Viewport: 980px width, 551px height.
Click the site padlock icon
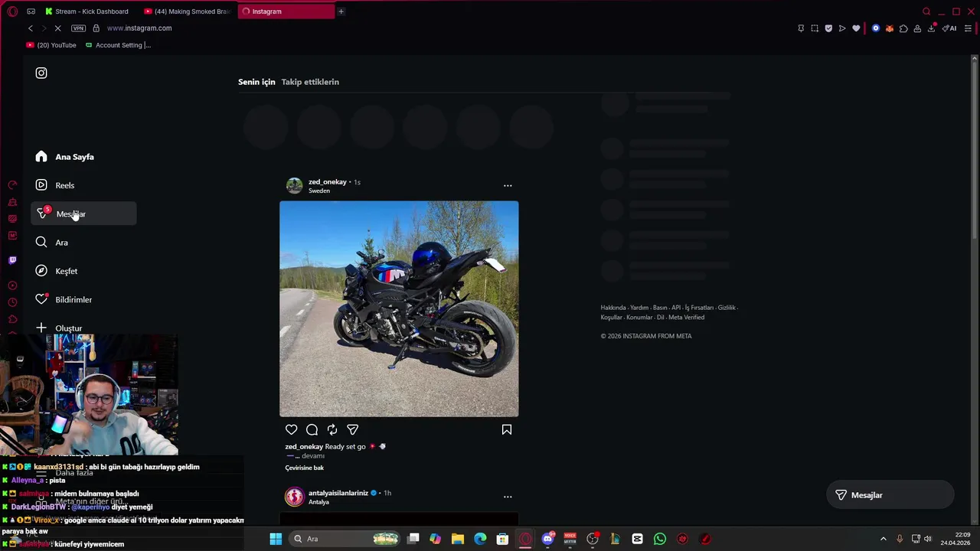click(x=96, y=28)
